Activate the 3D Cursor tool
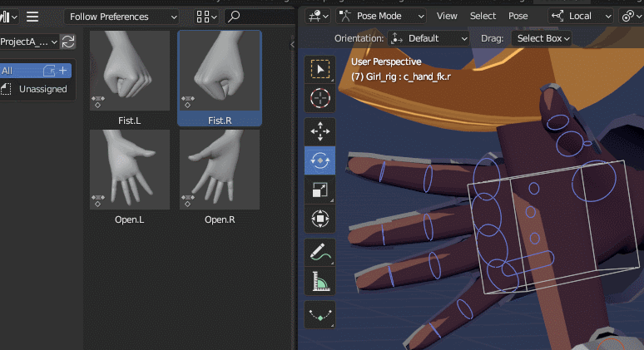Image resolution: width=644 pixels, height=350 pixels. click(x=320, y=99)
